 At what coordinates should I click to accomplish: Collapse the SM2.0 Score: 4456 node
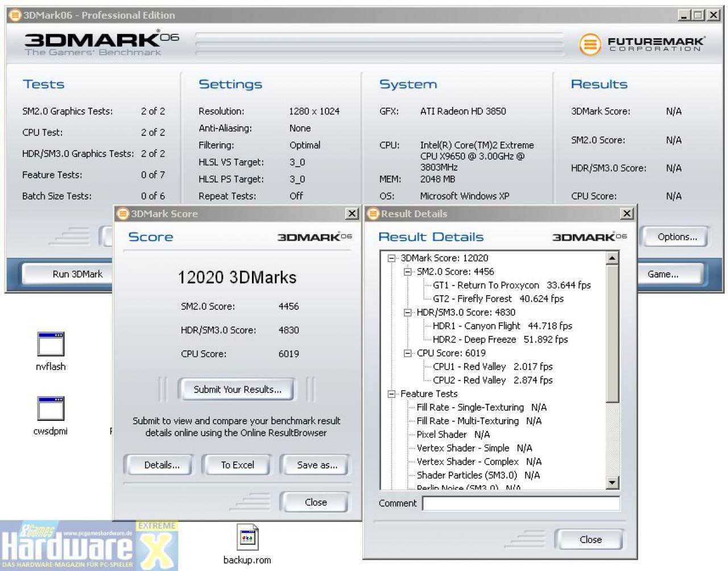(407, 272)
